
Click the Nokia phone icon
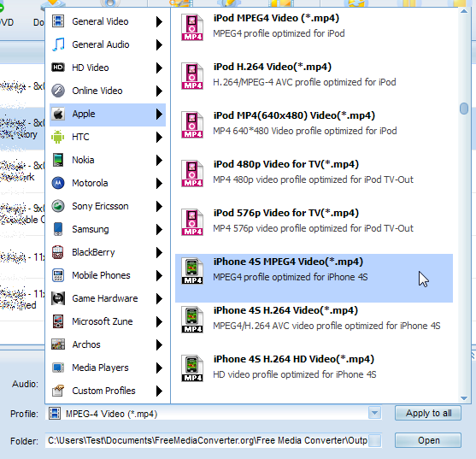click(x=58, y=160)
